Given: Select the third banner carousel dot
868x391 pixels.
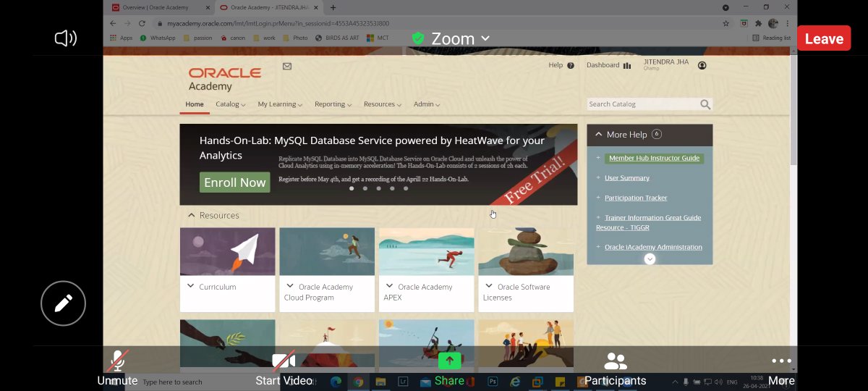Looking at the screenshot, I should (378, 188).
